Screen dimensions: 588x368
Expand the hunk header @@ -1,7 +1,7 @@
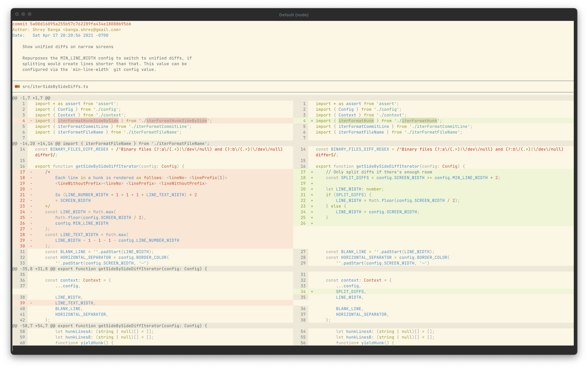[32, 98]
